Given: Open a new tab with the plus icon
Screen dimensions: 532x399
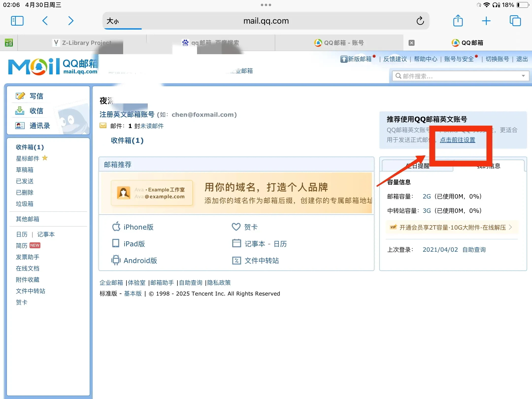Looking at the screenshot, I should pyautogui.click(x=486, y=21).
